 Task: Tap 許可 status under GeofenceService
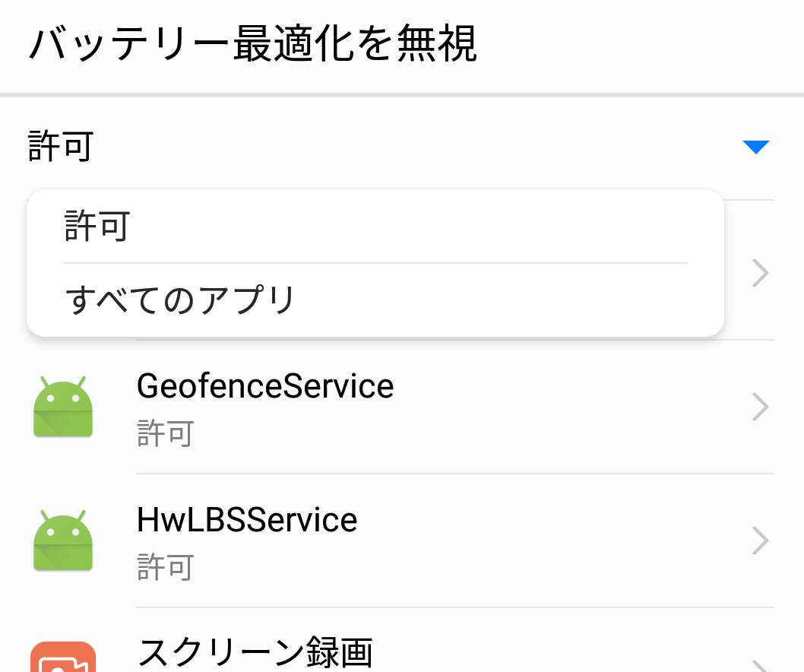166,434
